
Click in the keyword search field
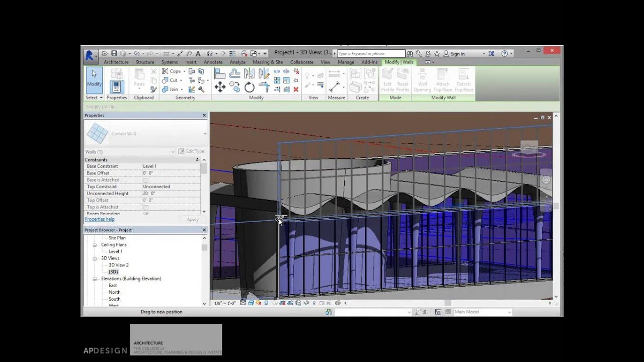(x=371, y=53)
